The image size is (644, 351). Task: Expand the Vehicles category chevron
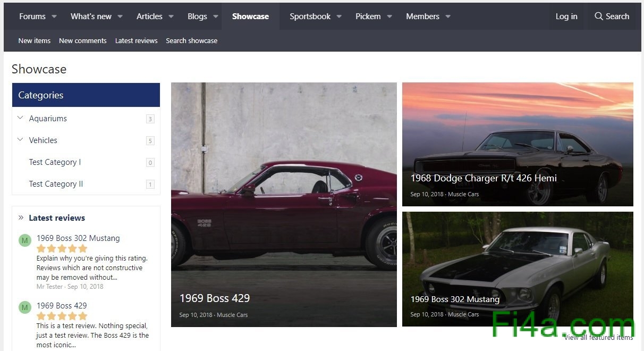coord(20,140)
